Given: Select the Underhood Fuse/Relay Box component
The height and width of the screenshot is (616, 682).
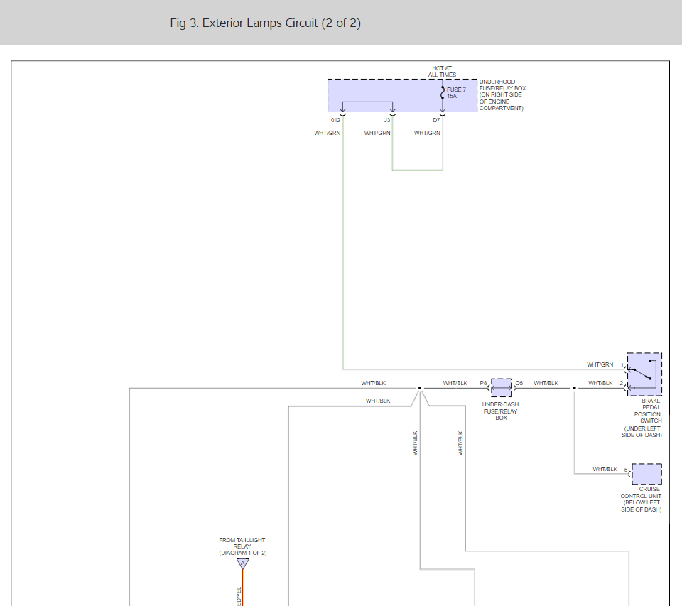Looking at the screenshot, I should coord(401,95).
